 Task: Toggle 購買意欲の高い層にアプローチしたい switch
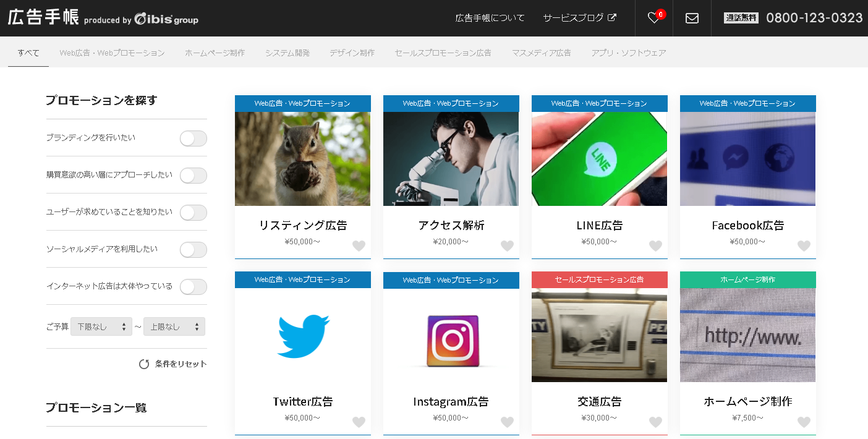pos(193,176)
